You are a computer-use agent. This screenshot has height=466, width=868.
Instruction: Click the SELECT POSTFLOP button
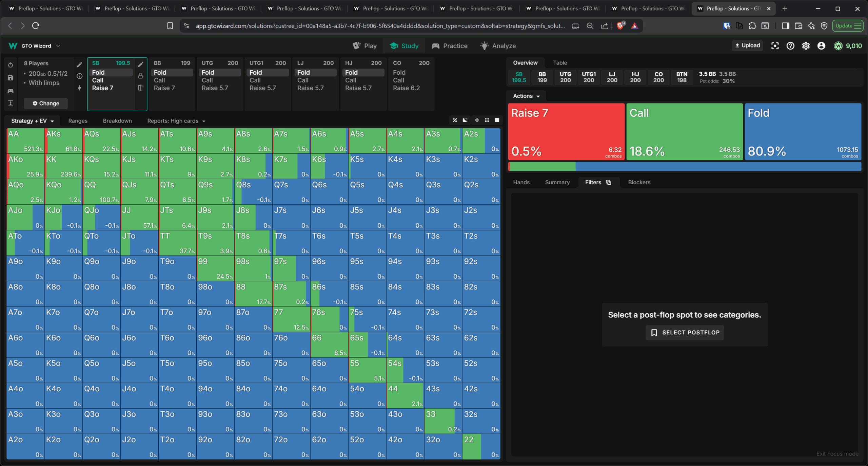click(x=685, y=332)
